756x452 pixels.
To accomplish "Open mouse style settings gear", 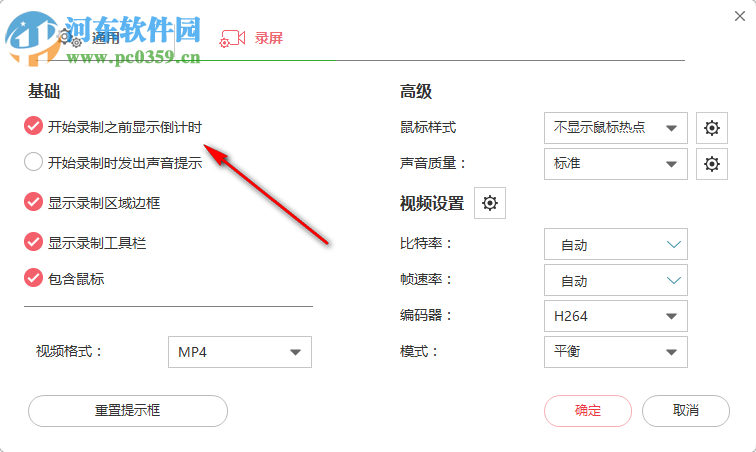I will (712, 128).
